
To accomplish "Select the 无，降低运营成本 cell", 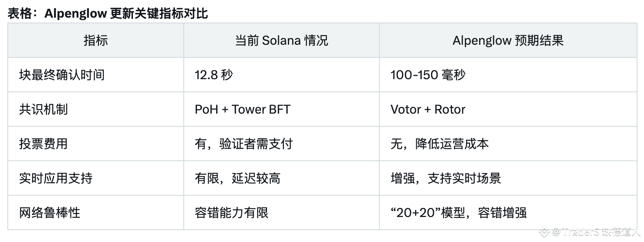I will click(x=508, y=144).
